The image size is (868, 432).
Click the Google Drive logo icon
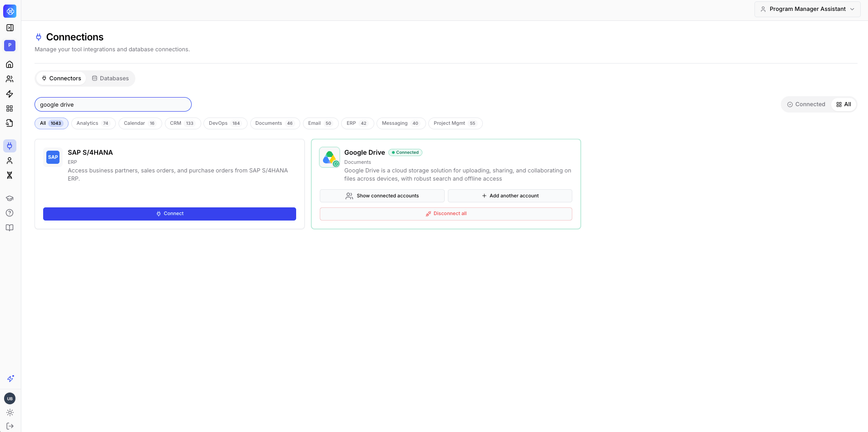click(329, 157)
